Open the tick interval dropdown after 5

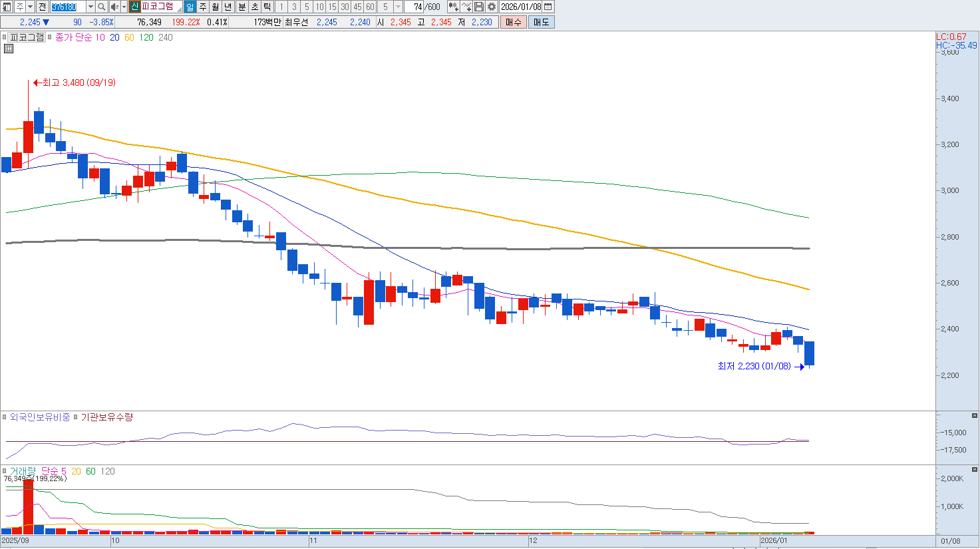click(x=398, y=7)
